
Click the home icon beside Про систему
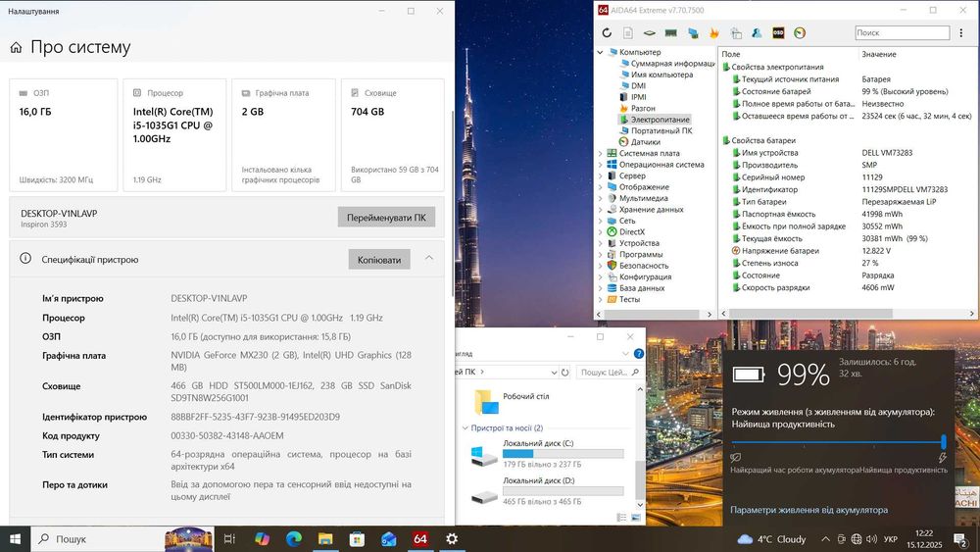[x=17, y=47]
